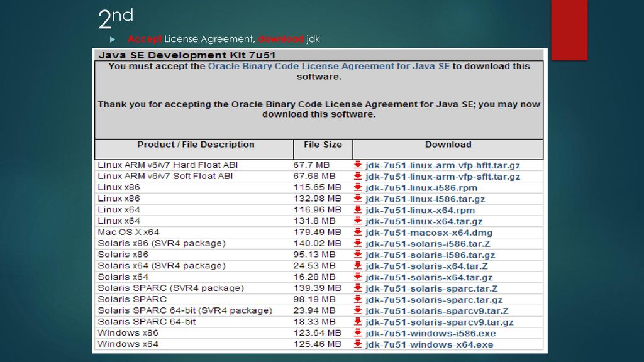Click the 131.8 MB file size
The height and width of the screenshot is (362, 644).
point(314,221)
